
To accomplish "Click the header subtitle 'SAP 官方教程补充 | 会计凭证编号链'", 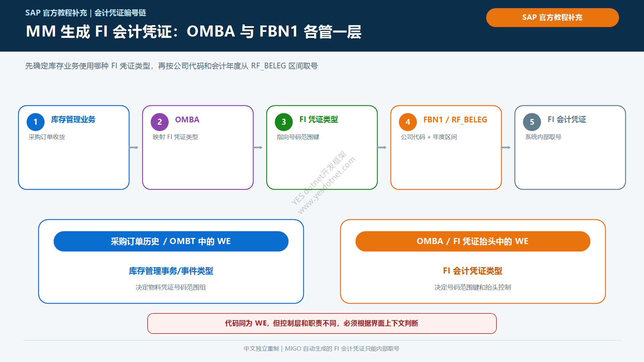I will point(86,13).
